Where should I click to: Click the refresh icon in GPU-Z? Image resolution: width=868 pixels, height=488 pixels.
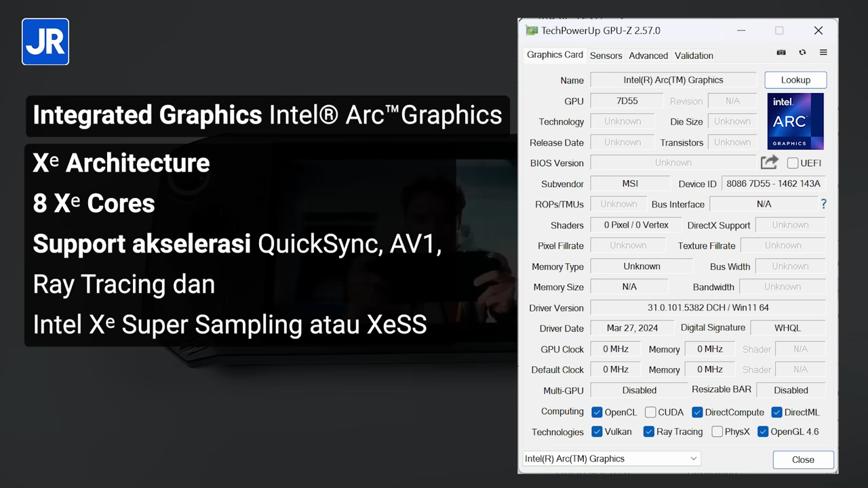[802, 52]
